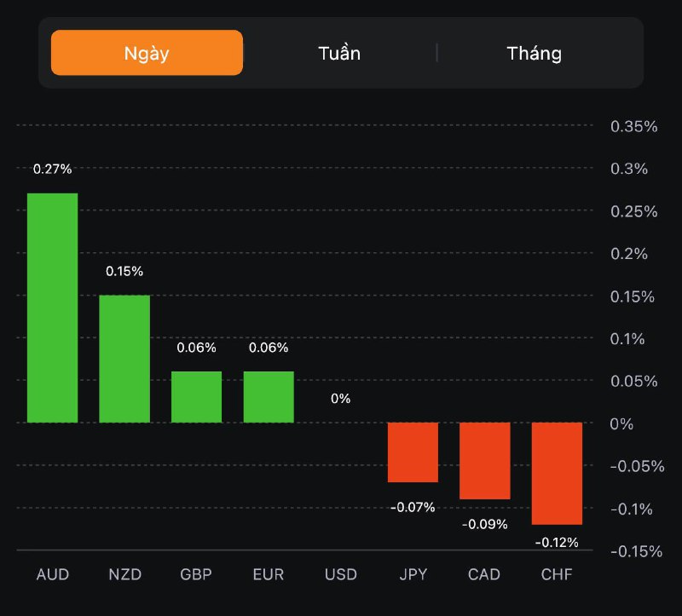Click the red CHF bar
This screenshot has height=616, width=682.
[x=557, y=474]
